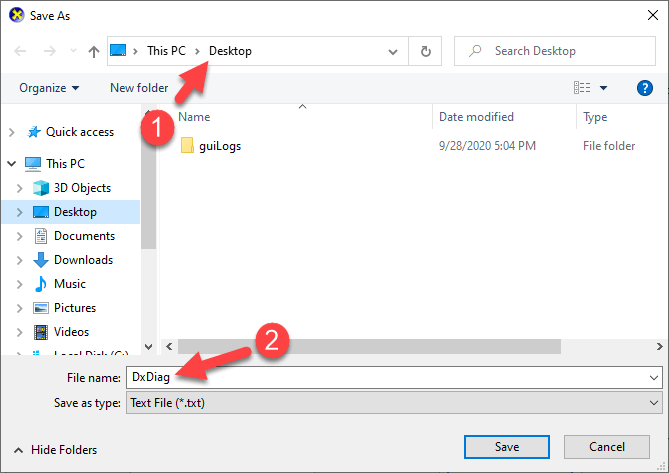Expand the Documents node
The image size is (669, 473).
(x=19, y=236)
